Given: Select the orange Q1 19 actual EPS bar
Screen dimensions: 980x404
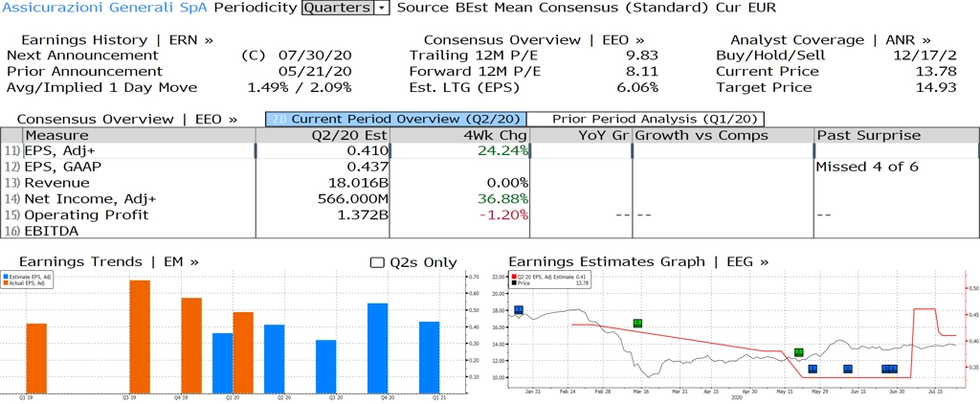Looking at the screenshot, I should click(36, 358).
